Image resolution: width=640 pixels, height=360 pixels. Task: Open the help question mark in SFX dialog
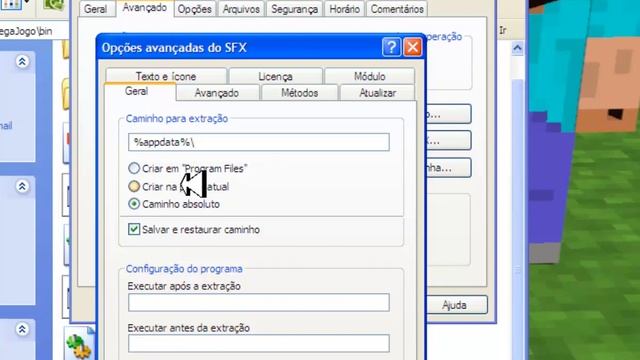[x=391, y=47]
